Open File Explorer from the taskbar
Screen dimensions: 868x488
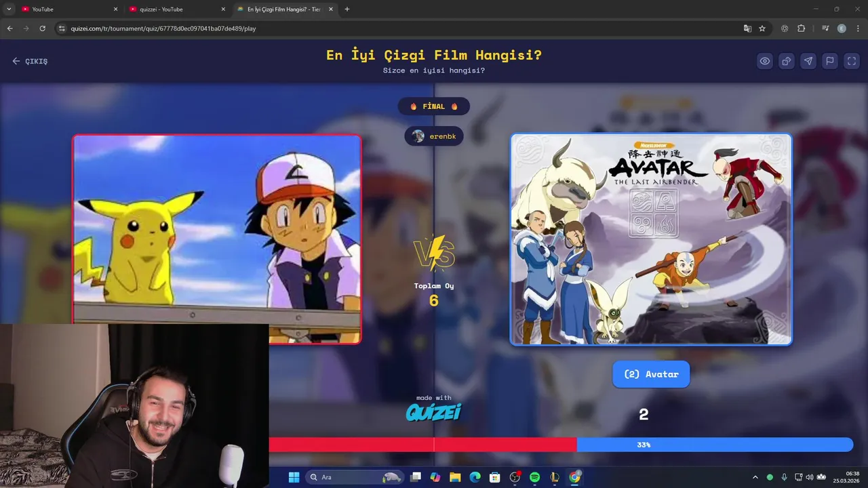(x=455, y=477)
